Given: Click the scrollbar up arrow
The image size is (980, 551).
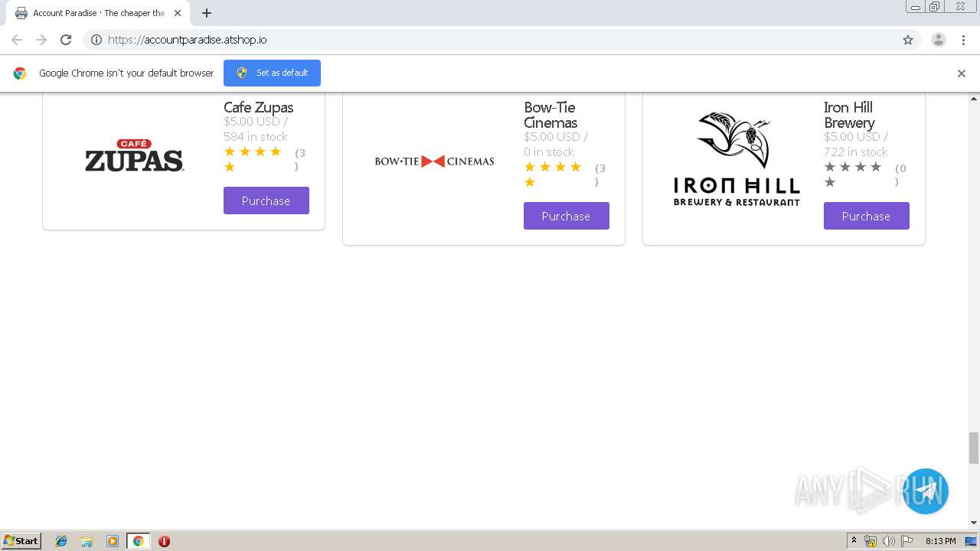Looking at the screenshot, I should (974, 99).
